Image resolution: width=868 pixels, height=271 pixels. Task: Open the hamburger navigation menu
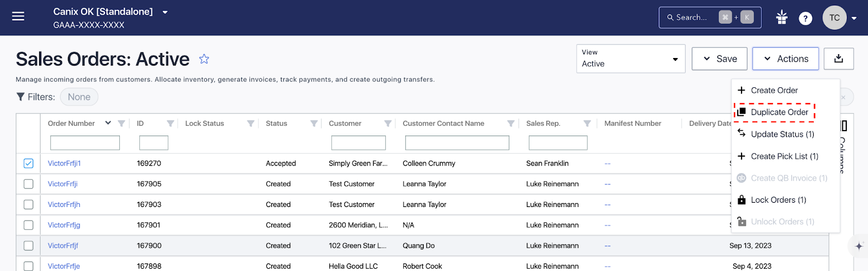18,17
